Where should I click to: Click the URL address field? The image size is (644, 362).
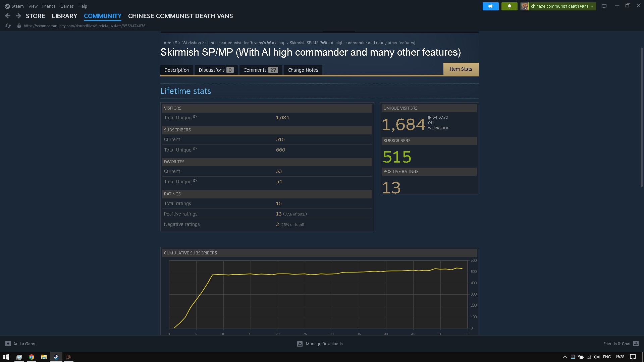(85, 26)
